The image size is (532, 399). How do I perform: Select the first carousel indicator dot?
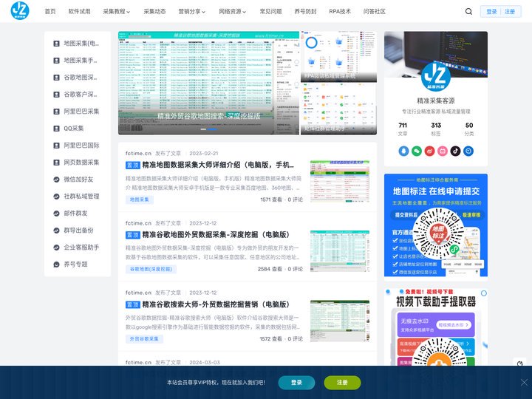coord(203,129)
